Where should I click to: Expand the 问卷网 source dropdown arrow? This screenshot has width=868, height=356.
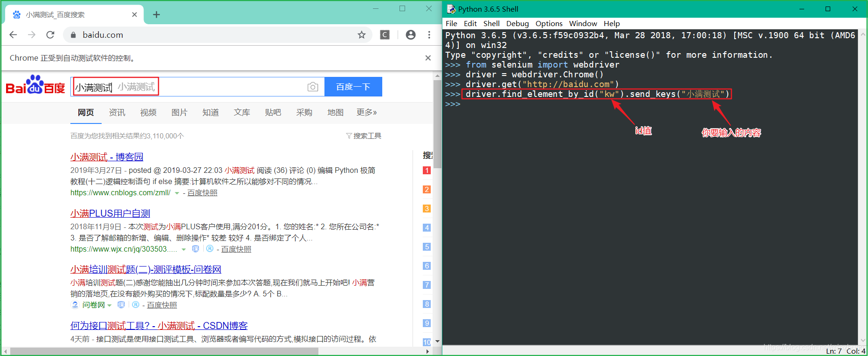tap(110, 306)
